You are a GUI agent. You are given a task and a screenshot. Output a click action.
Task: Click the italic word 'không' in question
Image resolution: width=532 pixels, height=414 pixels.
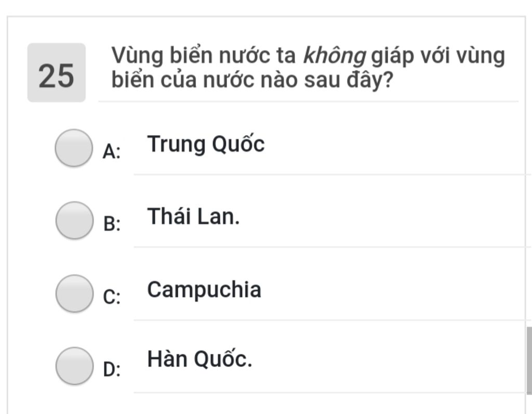tap(334, 55)
